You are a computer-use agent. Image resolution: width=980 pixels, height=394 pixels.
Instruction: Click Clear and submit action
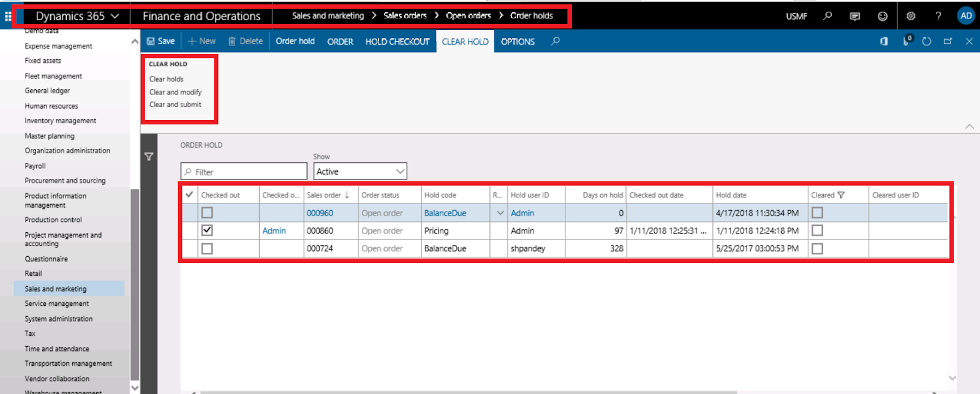click(x=175, y=105)
